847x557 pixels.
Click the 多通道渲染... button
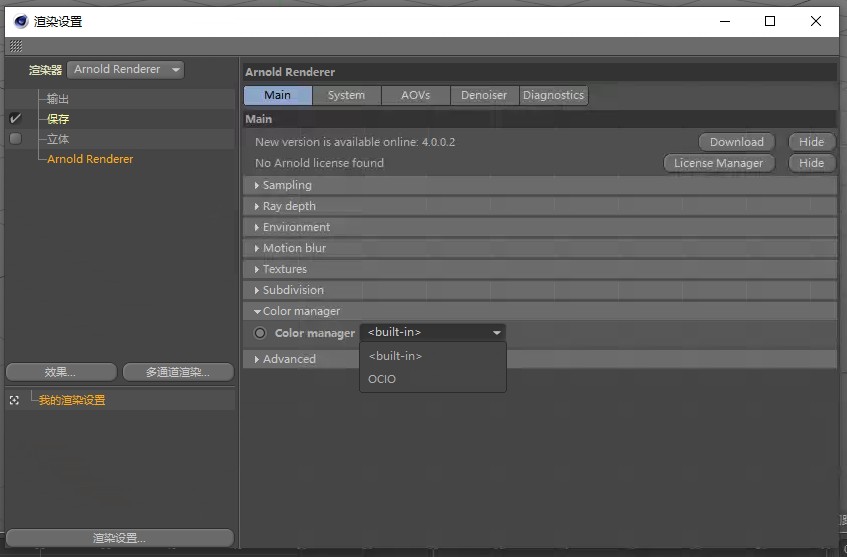[178, 372]
